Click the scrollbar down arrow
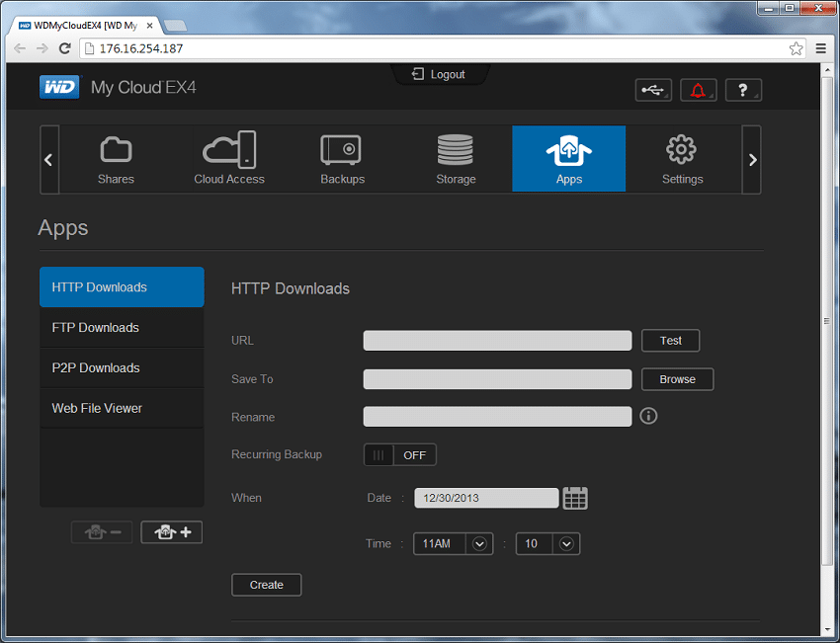840x643 pixels. pyautogui.click(x=826, y=629)
